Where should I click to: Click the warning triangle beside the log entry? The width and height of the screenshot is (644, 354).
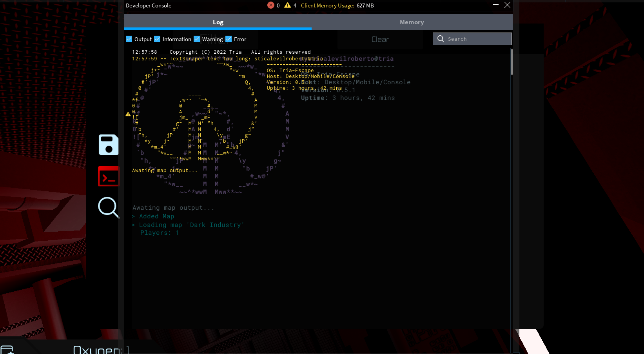(x=128, y=114)
